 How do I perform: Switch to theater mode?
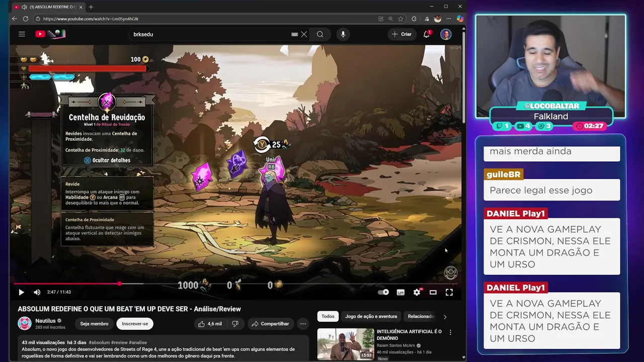(433, 292)
